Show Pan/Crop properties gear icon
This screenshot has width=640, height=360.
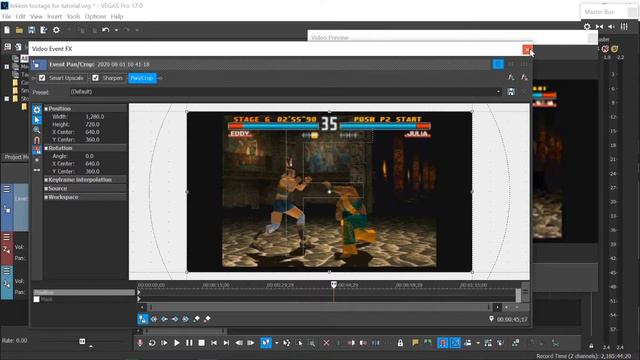37,110
